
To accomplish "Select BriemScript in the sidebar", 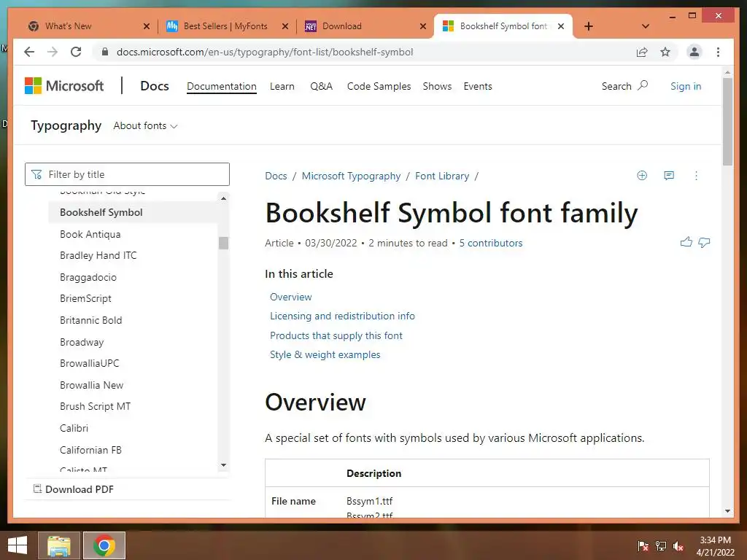I will (85, 298).
